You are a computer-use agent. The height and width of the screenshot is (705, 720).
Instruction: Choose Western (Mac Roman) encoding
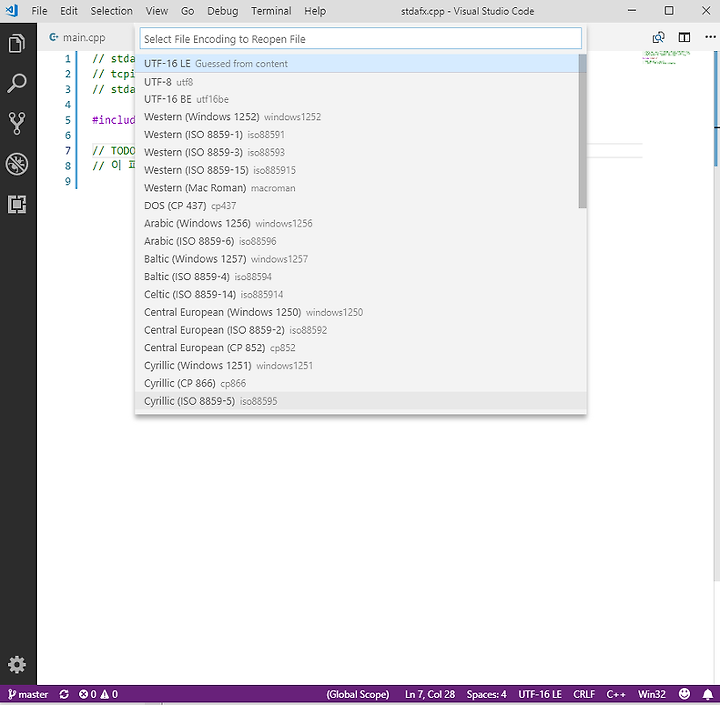357,188
